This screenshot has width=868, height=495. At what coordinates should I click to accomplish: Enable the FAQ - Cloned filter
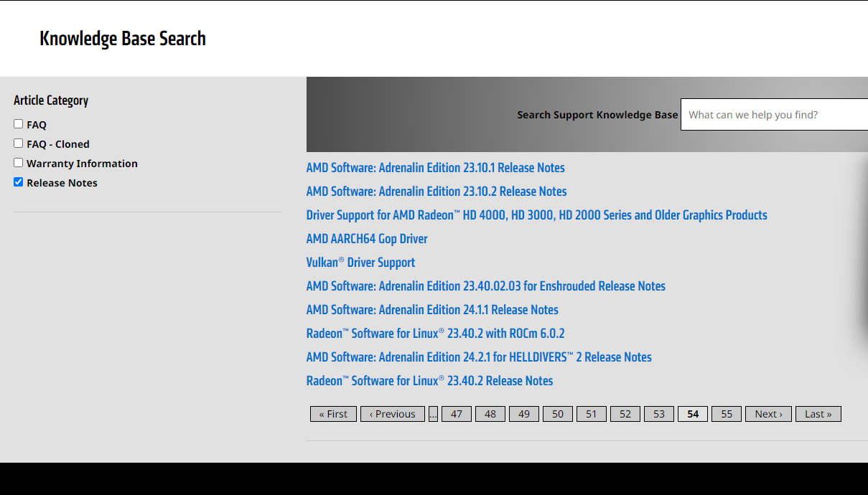[x=19, y=143]
